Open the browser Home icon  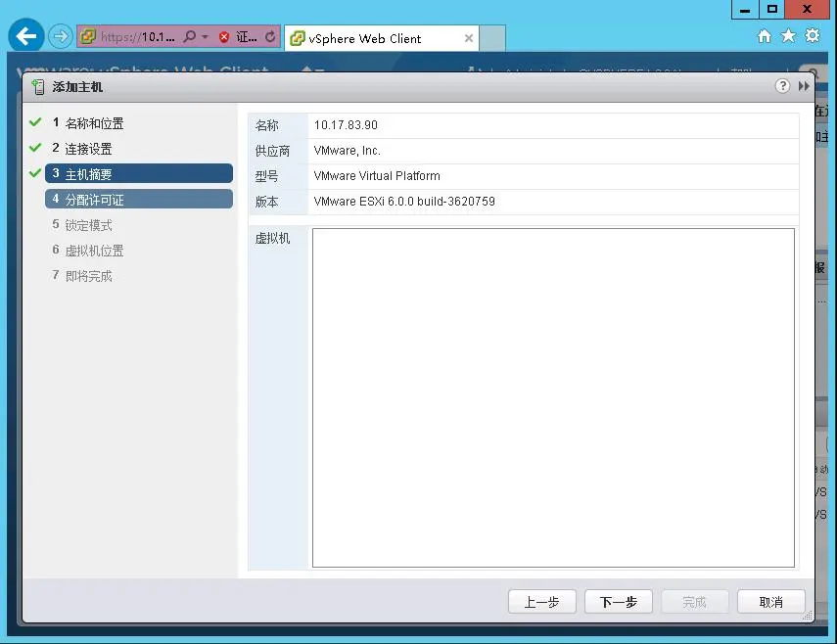point(765,36)
